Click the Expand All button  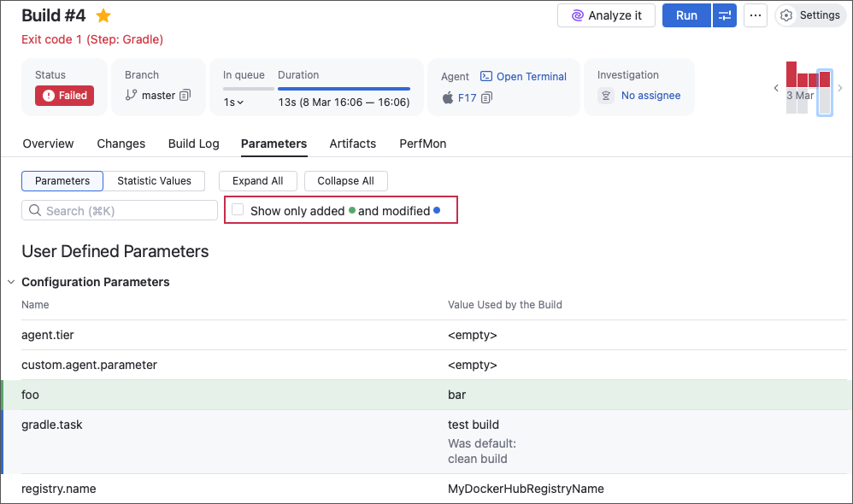(x=258, y=181)
